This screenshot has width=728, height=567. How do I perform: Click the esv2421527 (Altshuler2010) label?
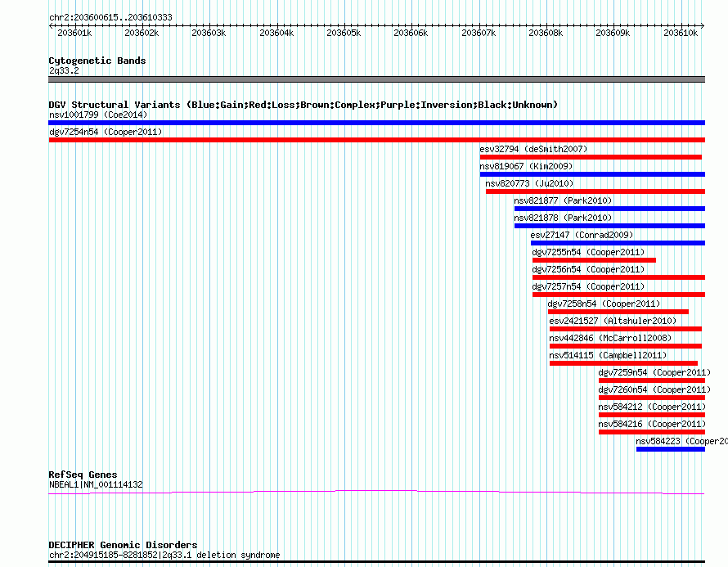tap(613, 321)
